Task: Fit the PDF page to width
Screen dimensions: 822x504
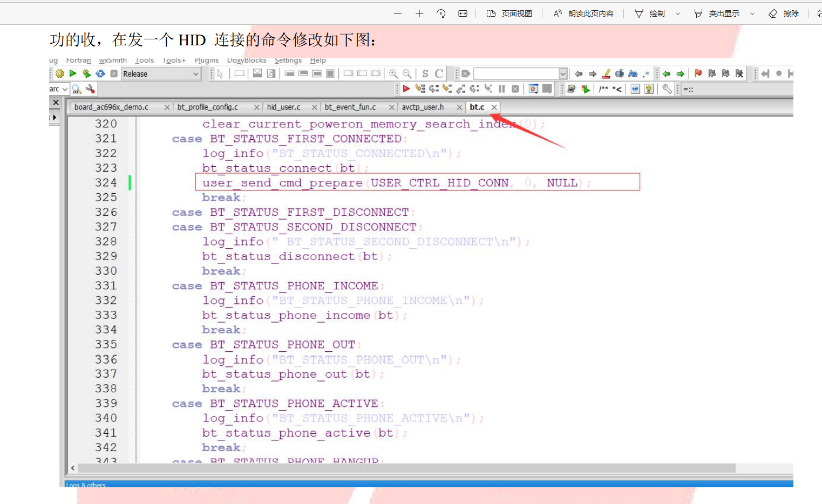Action: point(463,13)
